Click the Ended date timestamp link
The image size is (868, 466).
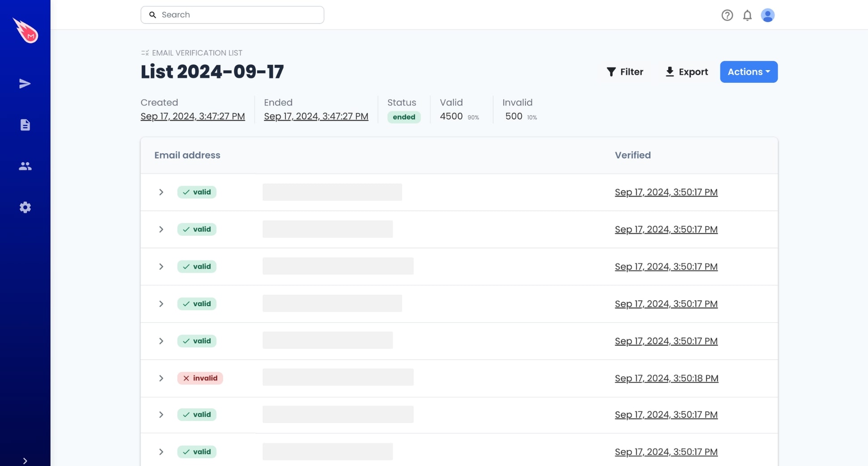(x=316, y=117)
